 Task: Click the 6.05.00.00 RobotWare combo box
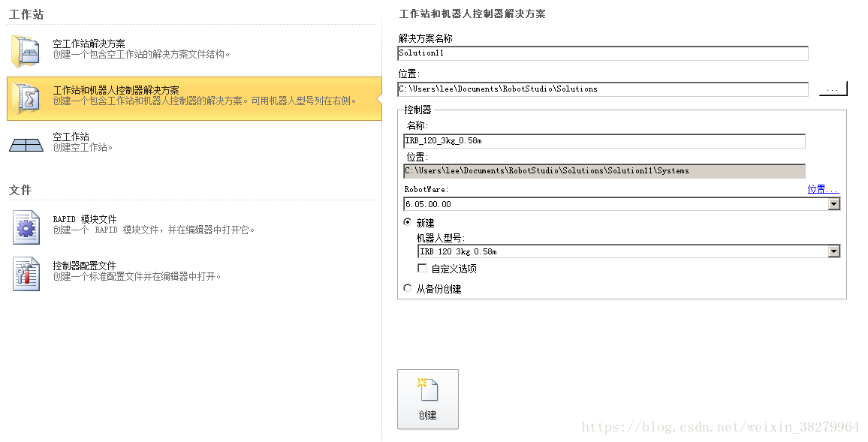[622, 204]
